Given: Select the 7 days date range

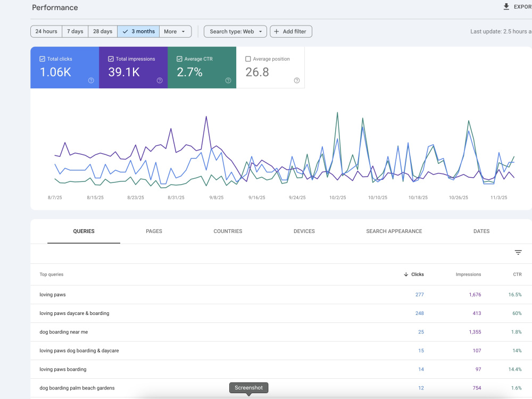Looking at the screenshot, I should point(75,31).
